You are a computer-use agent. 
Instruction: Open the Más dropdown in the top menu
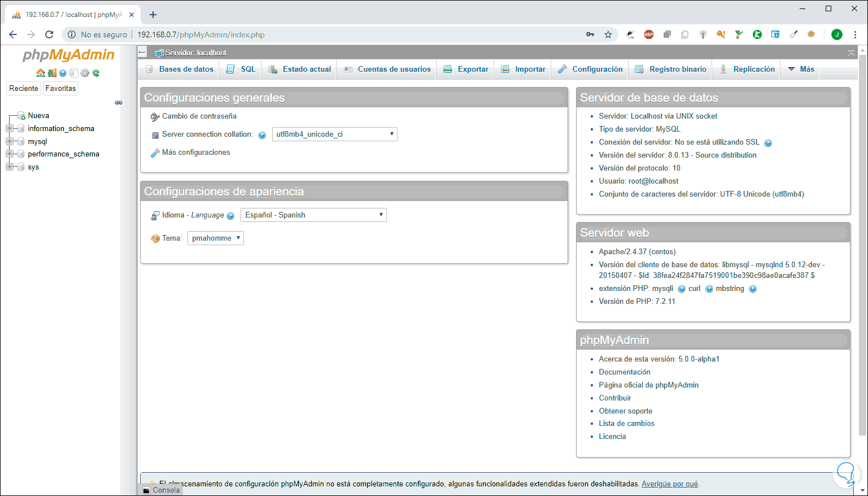point(801,69)
